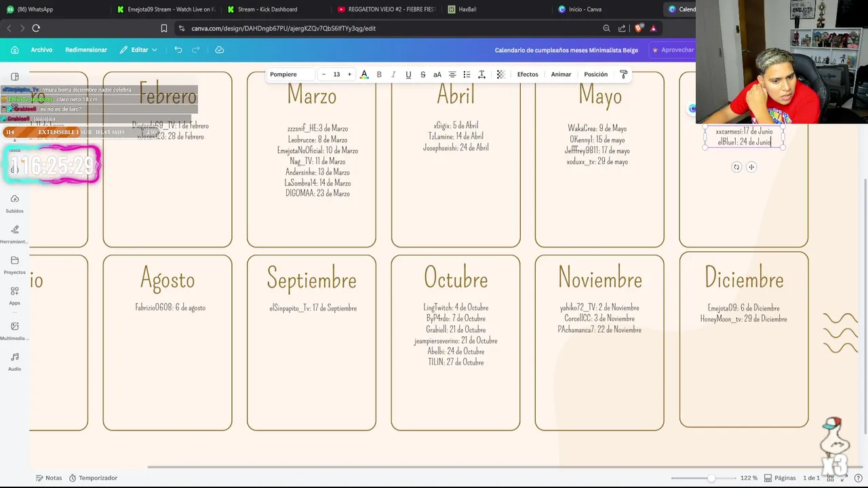
Task: Click the move handle below the text box
Action: tap(751, 167)
